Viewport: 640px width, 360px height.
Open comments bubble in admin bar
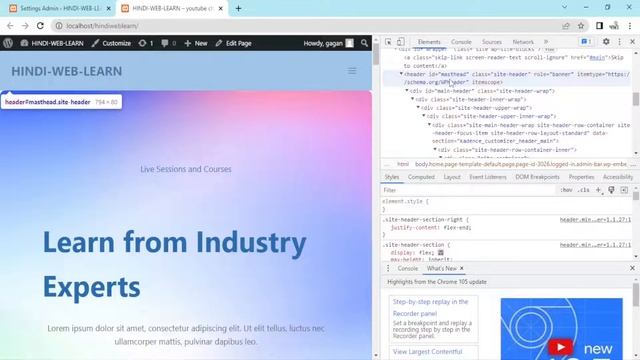[x=168, y=43]
